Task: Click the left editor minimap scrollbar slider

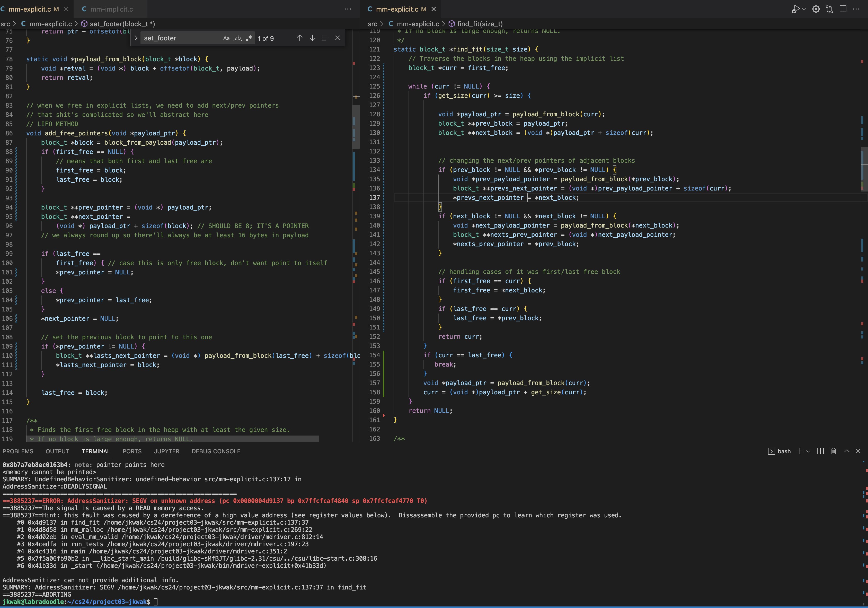Action: [356, 127]
